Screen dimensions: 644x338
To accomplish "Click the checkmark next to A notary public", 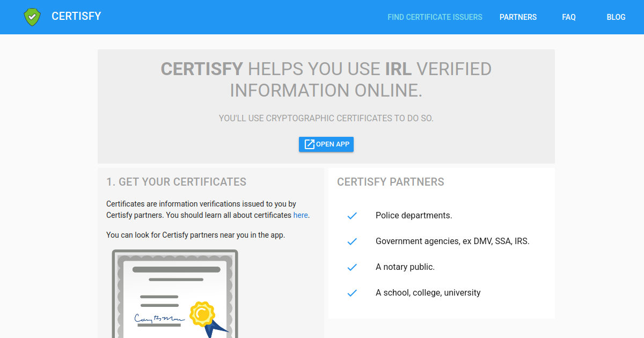I will [352, 267].
